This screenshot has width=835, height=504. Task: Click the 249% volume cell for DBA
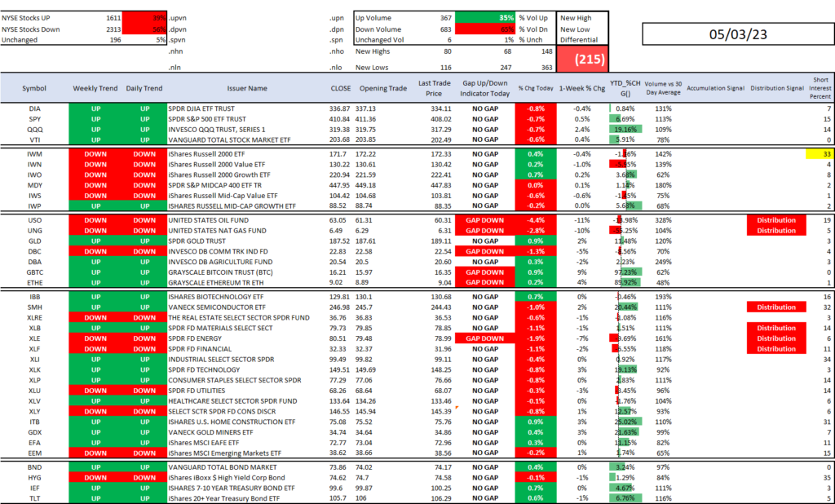click(x=663, y=262)
